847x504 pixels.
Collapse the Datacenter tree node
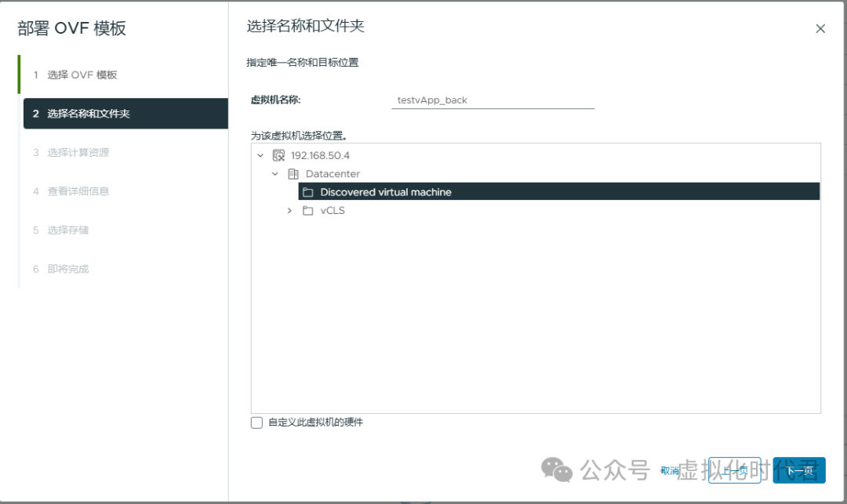[274, 173]
